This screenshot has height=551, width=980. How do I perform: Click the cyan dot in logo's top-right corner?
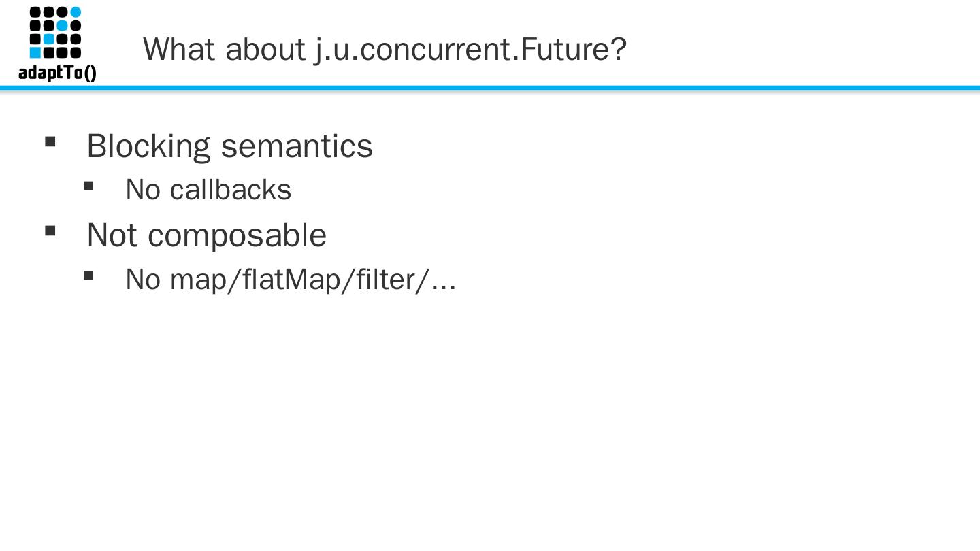tap(76, 12)
